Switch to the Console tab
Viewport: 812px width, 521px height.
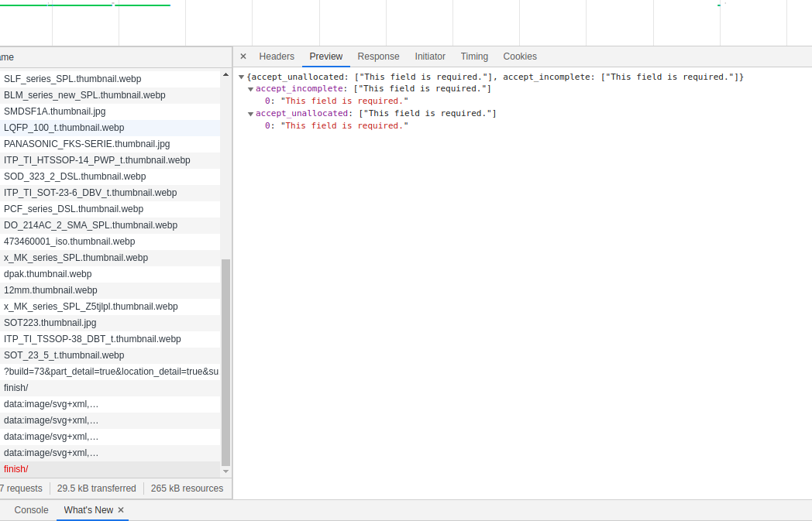pyautogui.click(x=31, y=510)
